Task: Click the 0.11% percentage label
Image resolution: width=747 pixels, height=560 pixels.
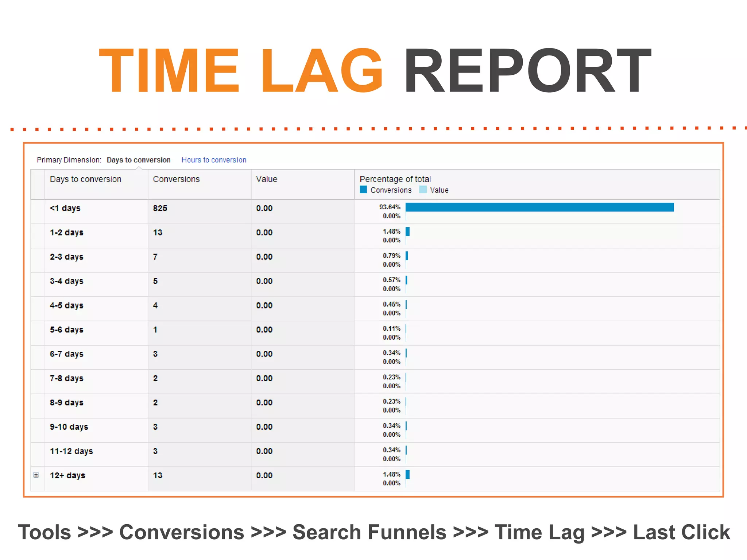Action: point(391,328)
